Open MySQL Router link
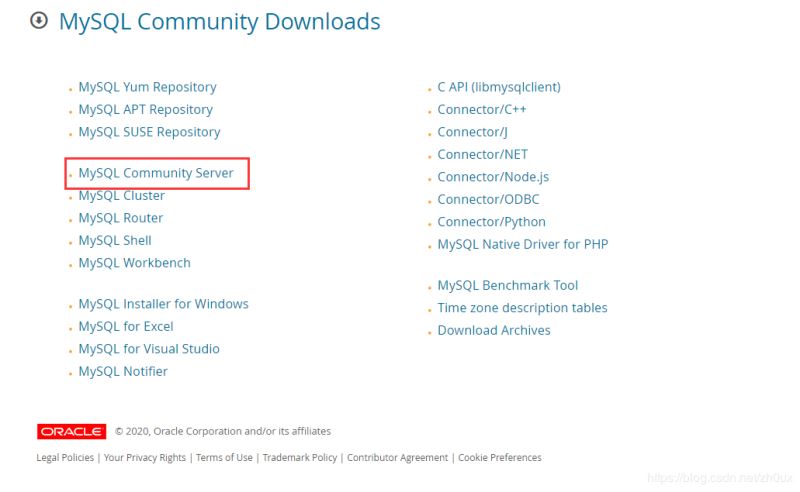800x492 pixels. (120, 218)
